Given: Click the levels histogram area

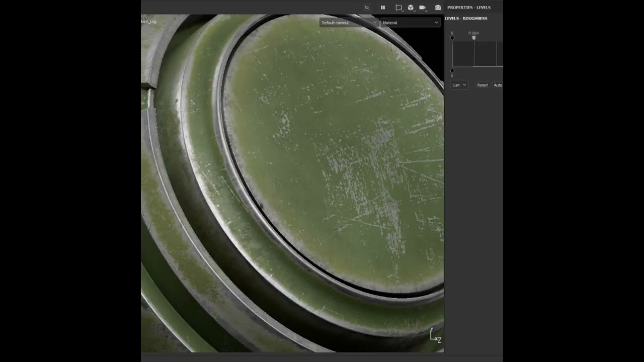Looking at the screenshot, I should (x=477, y=54).
